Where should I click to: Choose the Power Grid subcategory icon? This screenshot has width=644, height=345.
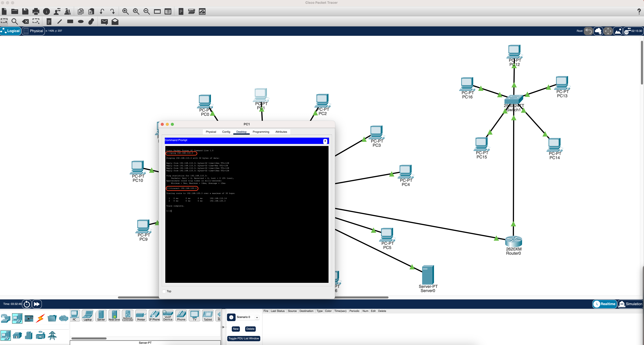(52, 335)
